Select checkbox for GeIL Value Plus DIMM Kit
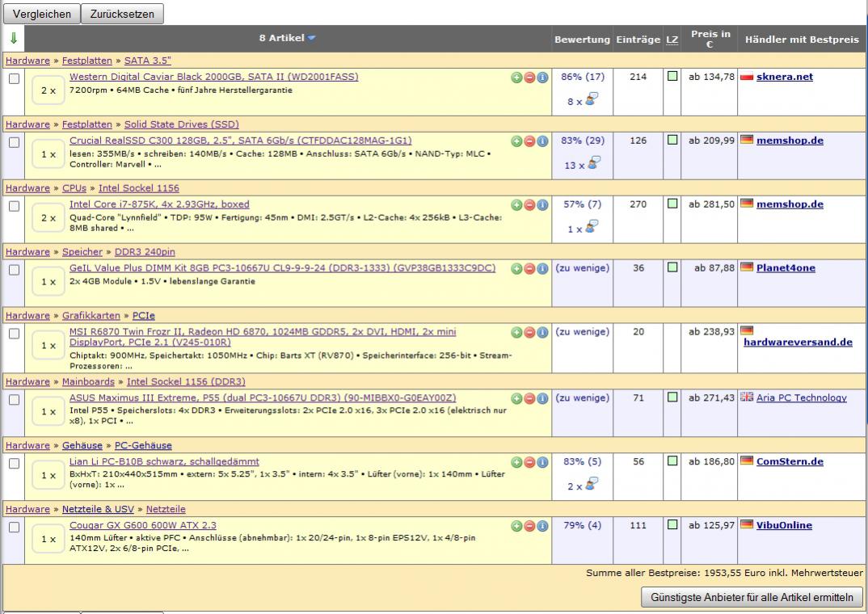The height and width of the screenshot is (614, 868). coord(14,270)
